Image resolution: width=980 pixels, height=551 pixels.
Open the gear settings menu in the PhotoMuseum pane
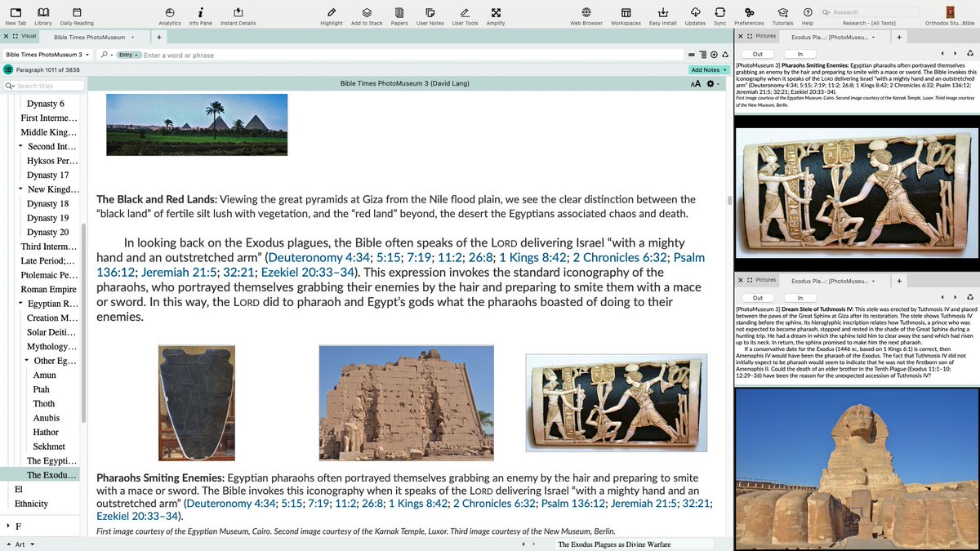712,84
